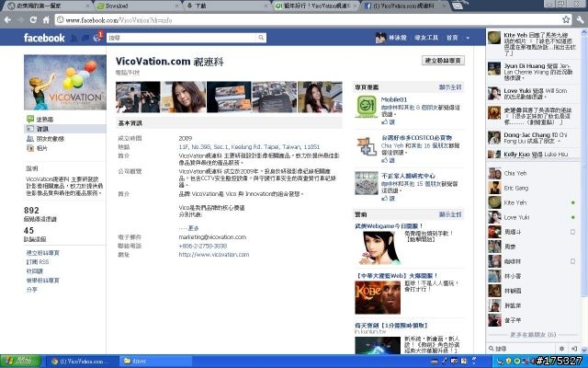Screen dimensions: 588x368
Task: Open the Mobile01 page link
Action: [394, 99]
